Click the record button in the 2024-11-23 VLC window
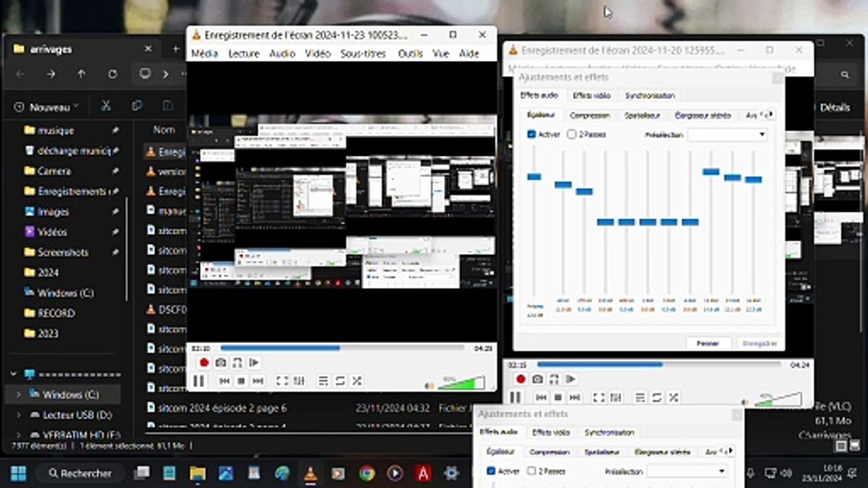The width and height of the screenshot is (868, 488). coord(204,363)
